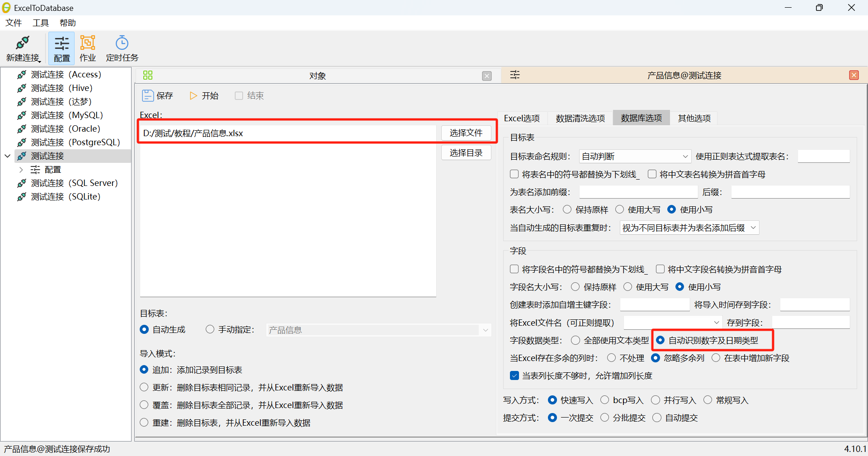This screenshot has height=456, width=868.
Task: Click the 对象 tab grid icon
Action: click(148, 75)
